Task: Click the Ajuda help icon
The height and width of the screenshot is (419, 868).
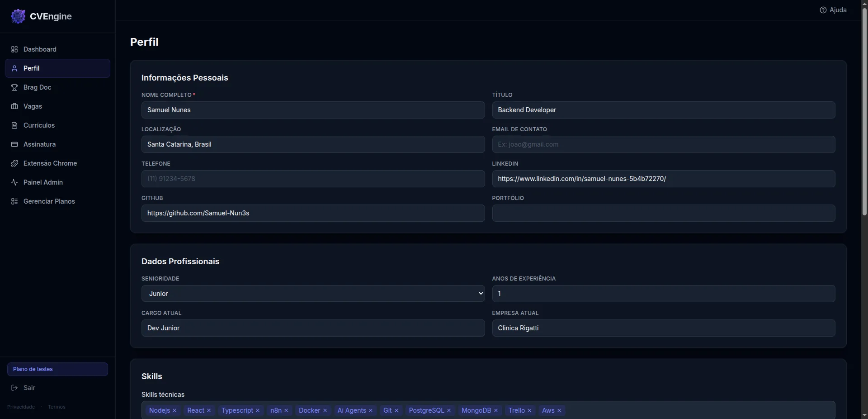Action: coord(824,10)
